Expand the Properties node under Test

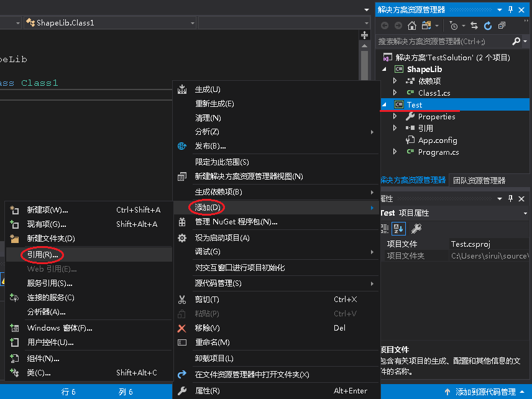(x=395, y=116)
